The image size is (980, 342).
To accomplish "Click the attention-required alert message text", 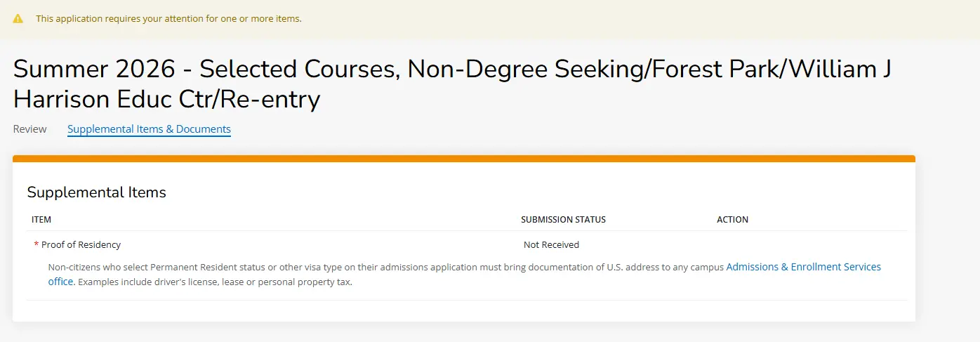I will click(168, 19).
